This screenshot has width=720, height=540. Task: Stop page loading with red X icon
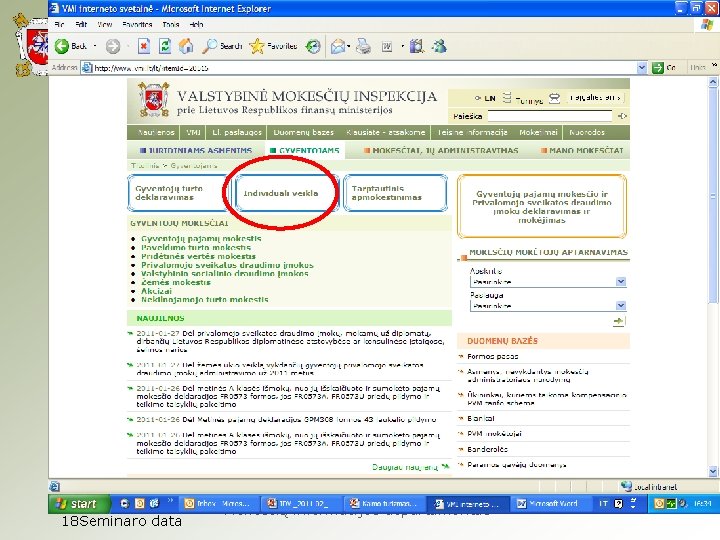144,46
